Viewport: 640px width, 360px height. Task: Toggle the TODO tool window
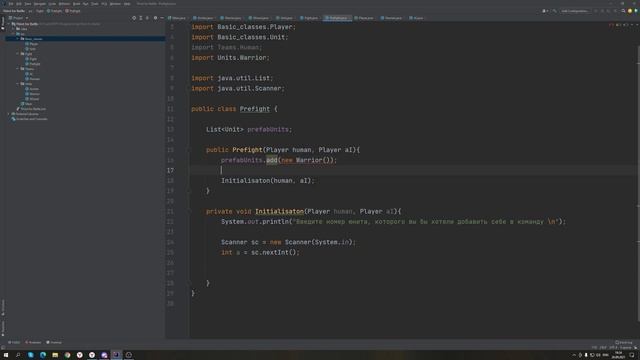(14, 342)
